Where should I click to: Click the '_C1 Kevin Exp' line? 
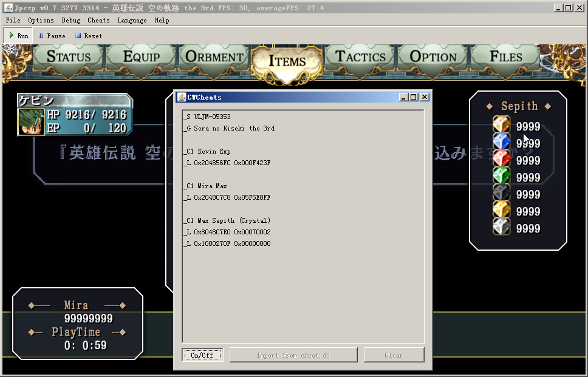207,151
